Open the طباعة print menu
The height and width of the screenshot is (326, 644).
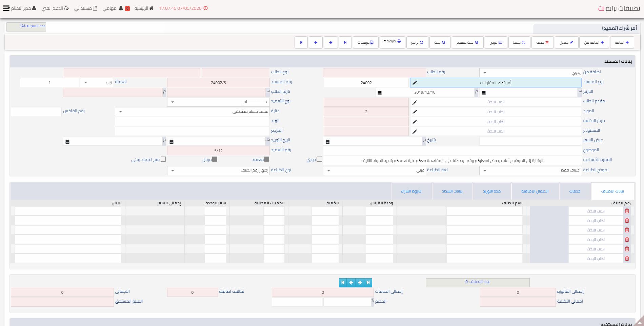pyautogui.click(x=392, y=41)
